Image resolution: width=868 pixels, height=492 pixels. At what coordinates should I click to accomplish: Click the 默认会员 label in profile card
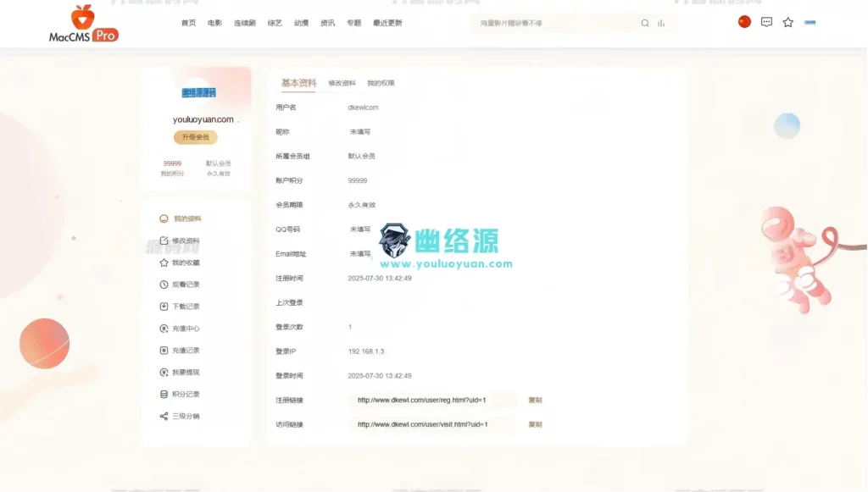[219, 163]
